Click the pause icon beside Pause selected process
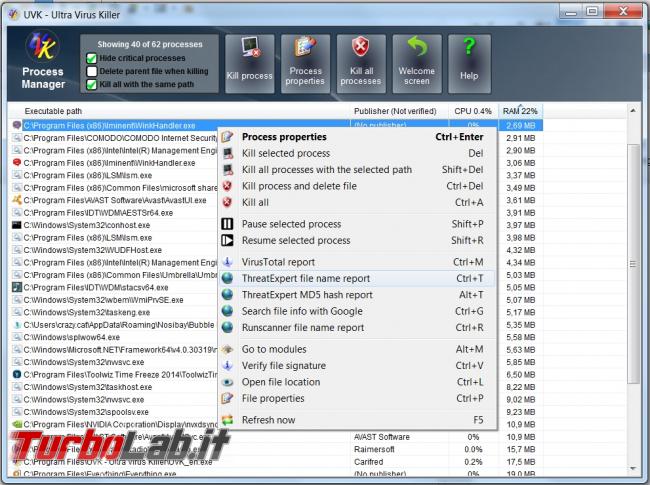Screen dimensions: 650x485 (x=227, y=224)
